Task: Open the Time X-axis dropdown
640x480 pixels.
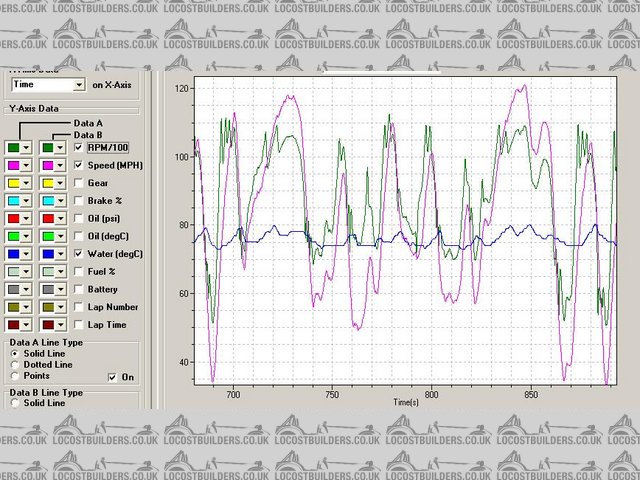Action: (79, 86)
